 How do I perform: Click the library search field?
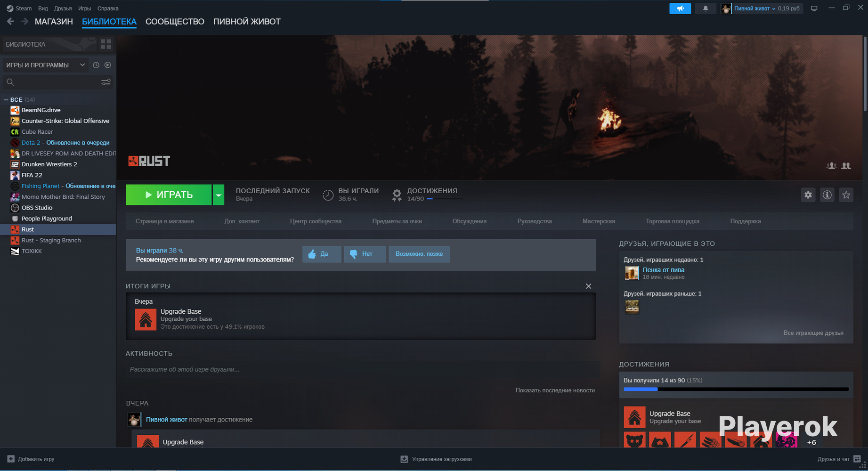(57, 82)
